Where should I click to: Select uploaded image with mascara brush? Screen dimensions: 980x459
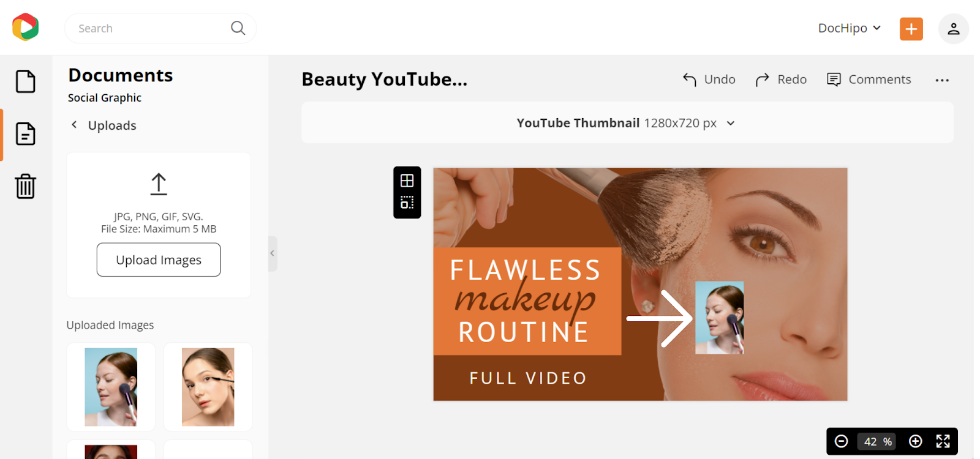(208, 387)
